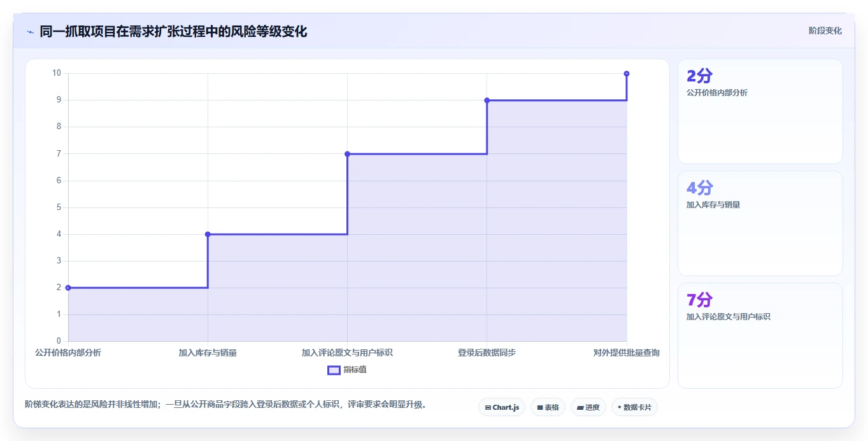The height and width of the screenshot is (441, 868).
Task: Click the 4分 score text
Action: tap(700, 188)
